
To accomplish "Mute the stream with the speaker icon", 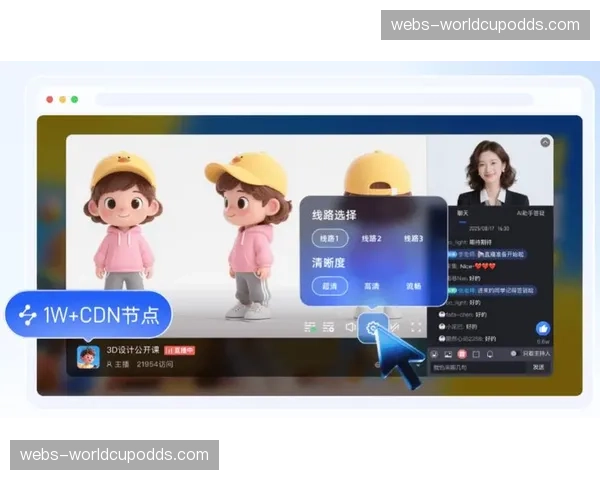I will click(x=350, y=327).
